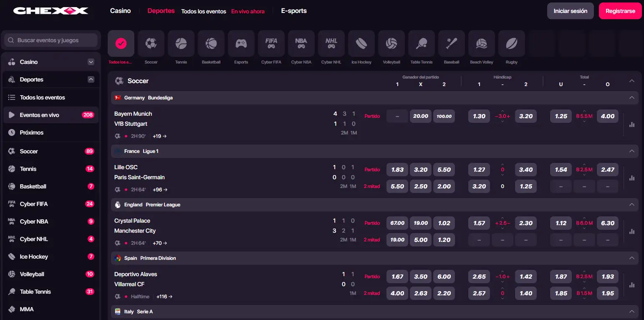Open the E-sports top navigation tab

coord(294,11)
